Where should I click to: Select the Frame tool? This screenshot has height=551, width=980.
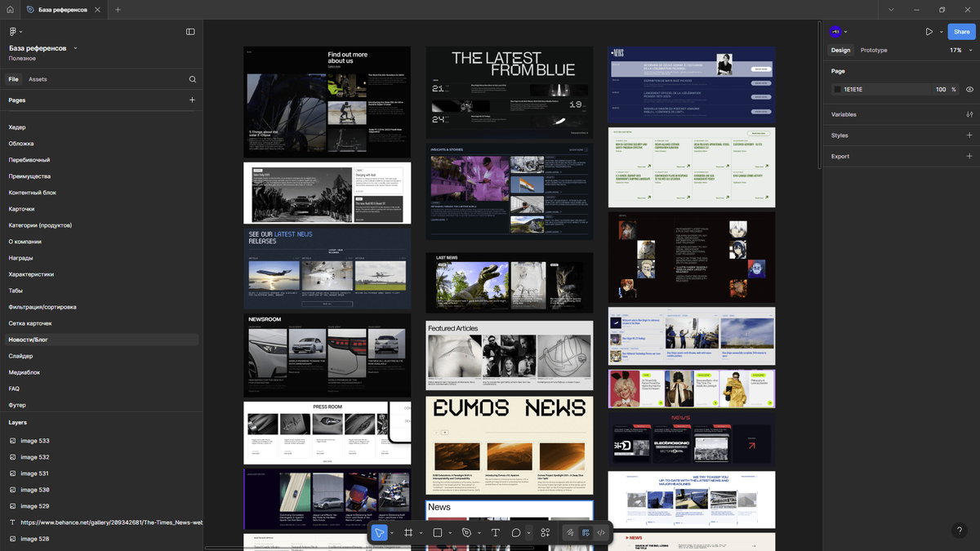[409, 532]
